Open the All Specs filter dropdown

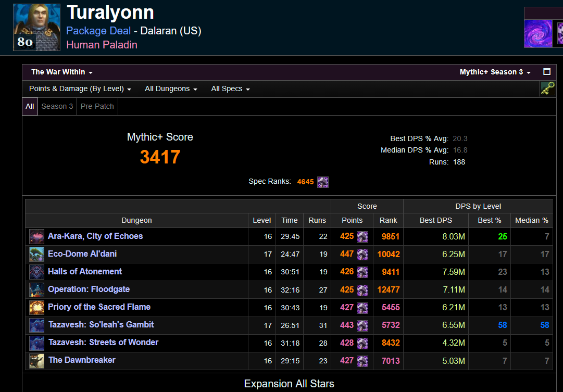pyautogui.click(x=231, y=88)
